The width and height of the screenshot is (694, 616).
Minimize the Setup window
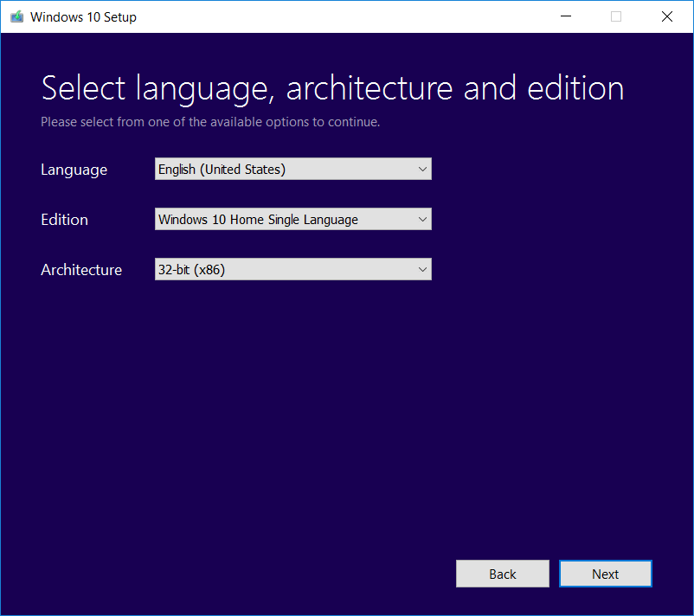point(566,16)
